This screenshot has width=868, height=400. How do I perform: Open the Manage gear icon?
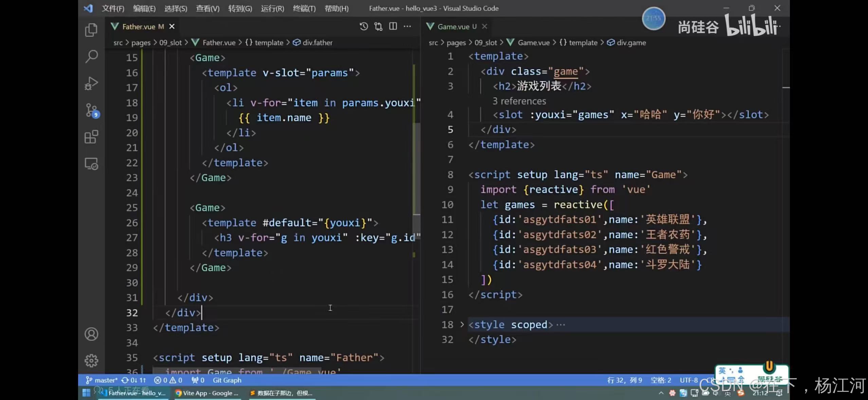coord(91,361)
